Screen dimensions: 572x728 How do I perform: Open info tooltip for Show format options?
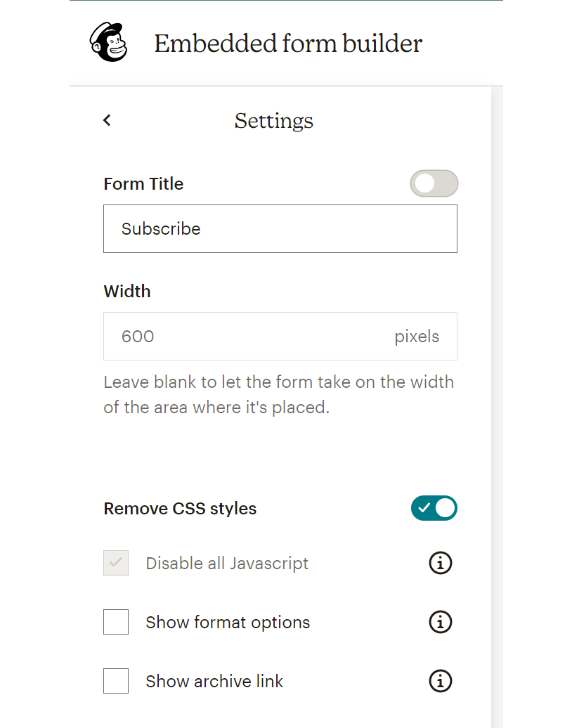(441, 622)
